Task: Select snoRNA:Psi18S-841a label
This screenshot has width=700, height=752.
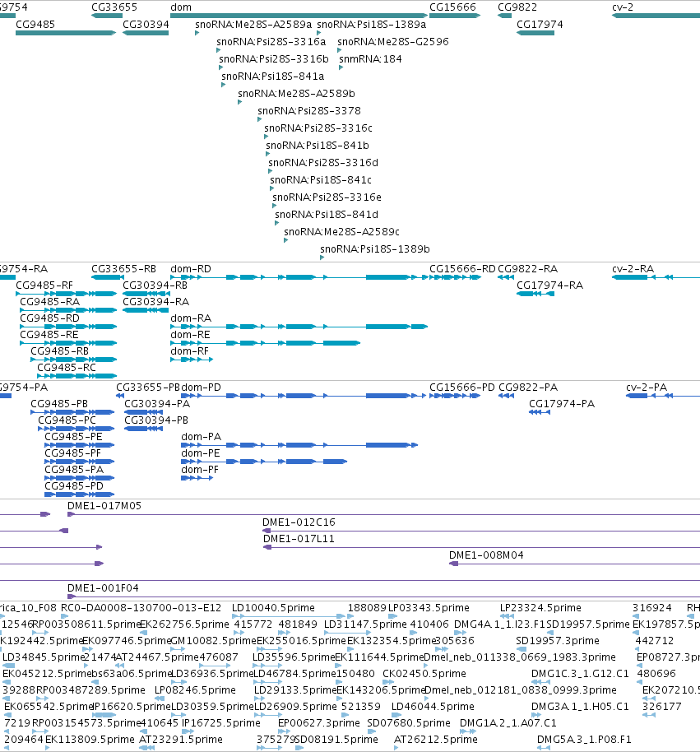Action: 273,77
